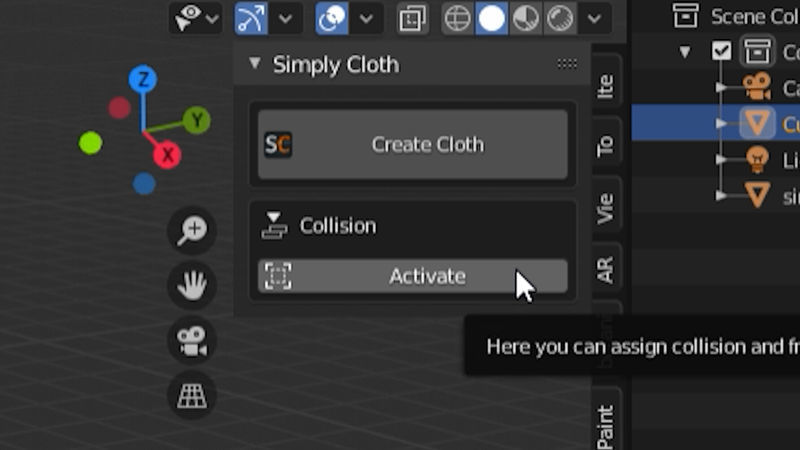Click the selected Cube mesh icon
The image size is (800, 450).
coord(757,123)
